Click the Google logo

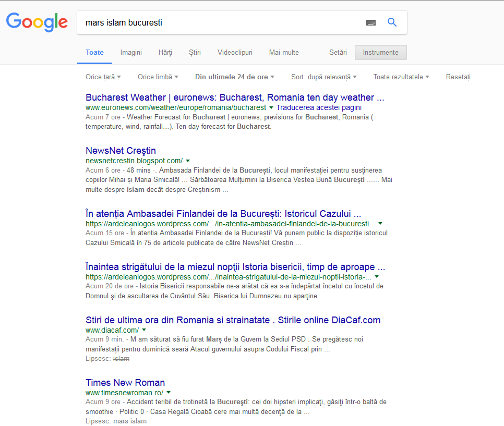click(37, 22)
